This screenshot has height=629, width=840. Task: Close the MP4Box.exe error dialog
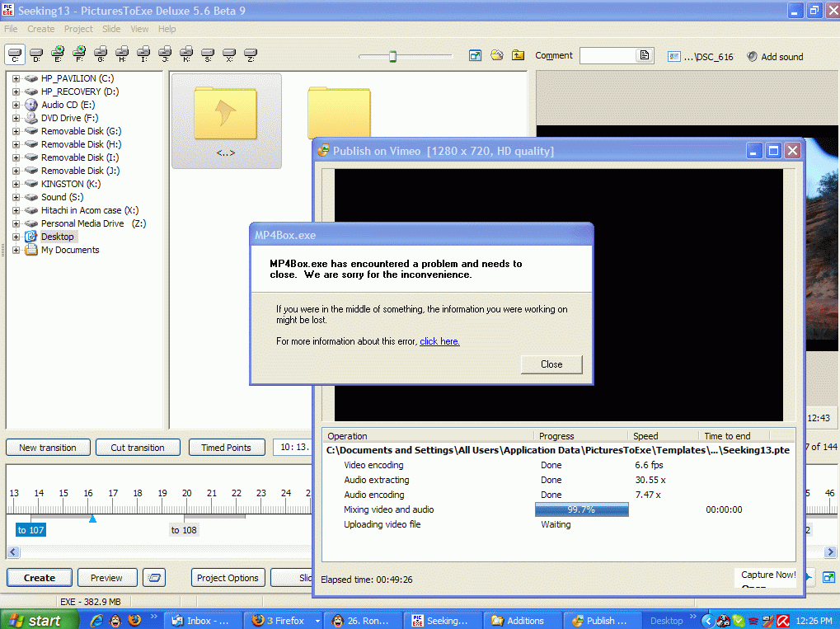pyautogui.click(x=551, y=364)
